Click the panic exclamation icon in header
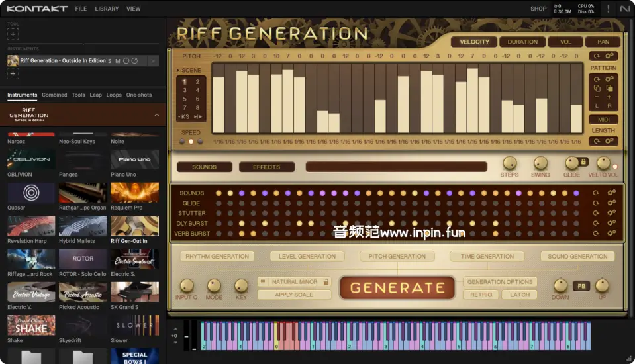Viewport: 635px width, 364px height. tap(608, 9)
